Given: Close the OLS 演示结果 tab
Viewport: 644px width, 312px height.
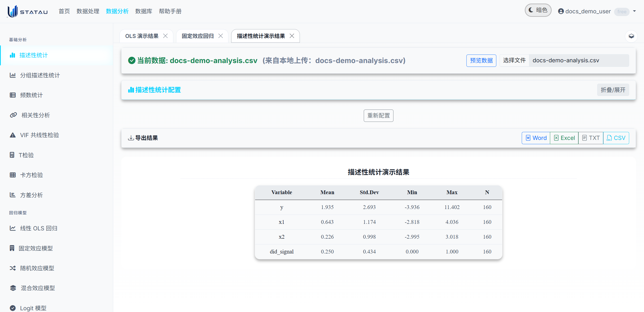Looking at the screenshot, I should 165,36.
